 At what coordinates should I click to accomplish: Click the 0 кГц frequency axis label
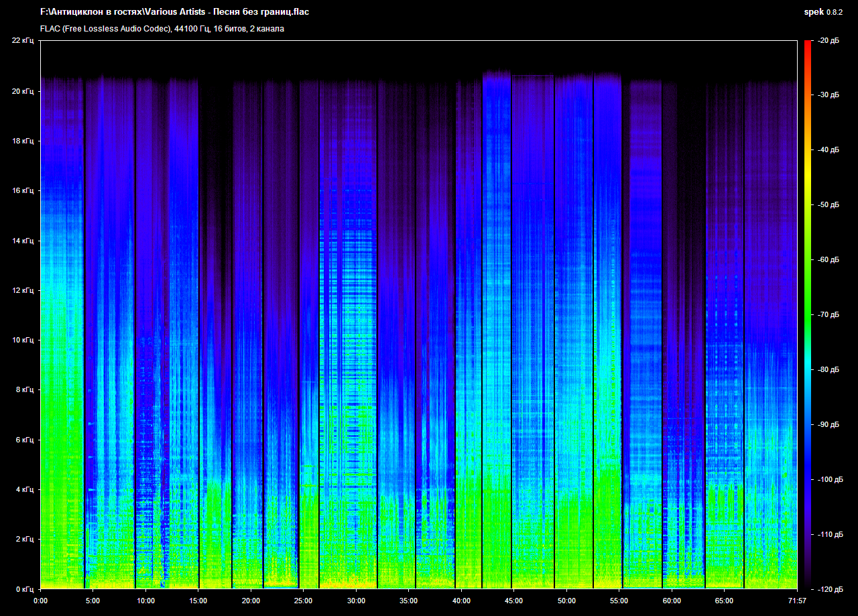click(24, 589)
